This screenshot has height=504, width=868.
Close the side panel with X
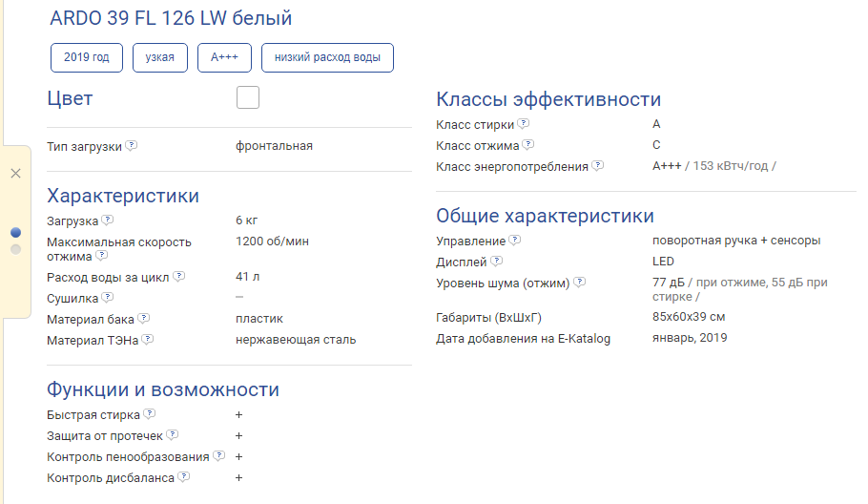pyautogui.click(x=15, y=174)
